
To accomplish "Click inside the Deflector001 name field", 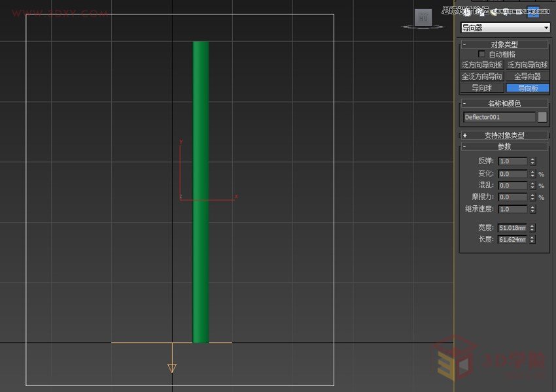I will [500, 117].
